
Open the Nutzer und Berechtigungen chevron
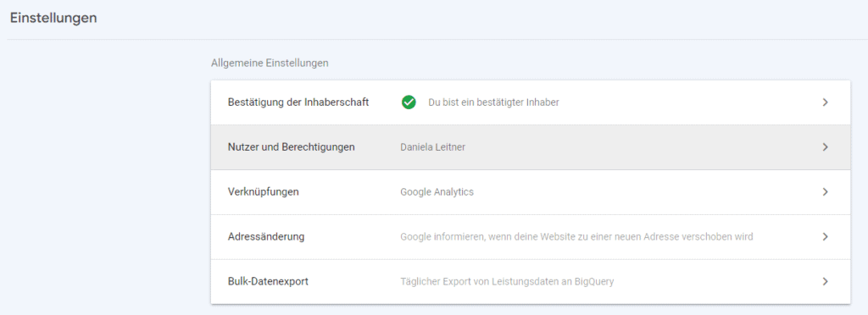(825, 147)
